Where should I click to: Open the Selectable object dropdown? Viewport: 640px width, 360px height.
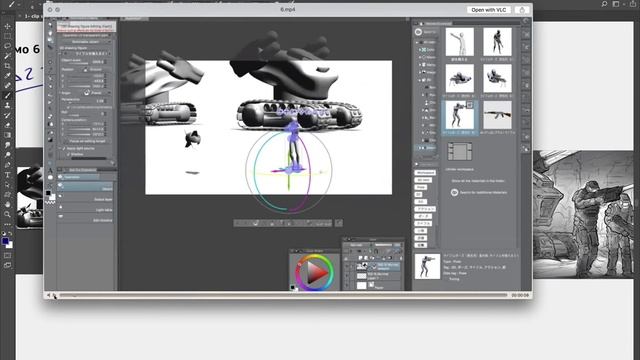86,42
